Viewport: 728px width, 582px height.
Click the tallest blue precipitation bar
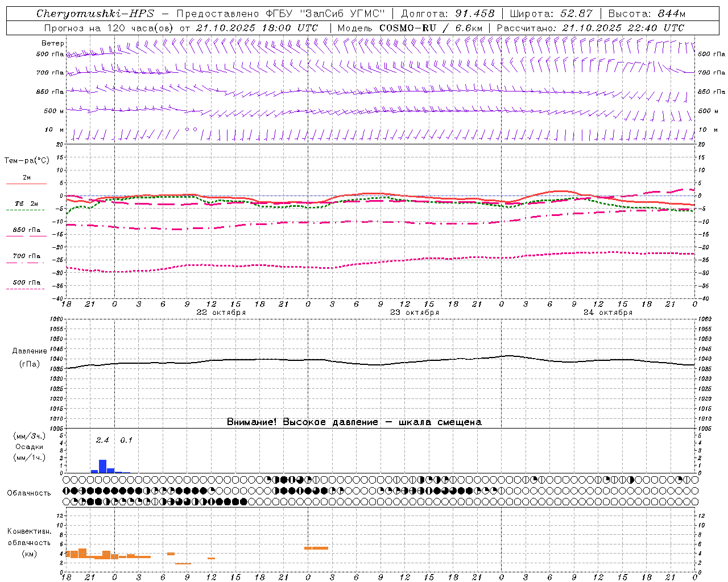[x=103, y=466]
